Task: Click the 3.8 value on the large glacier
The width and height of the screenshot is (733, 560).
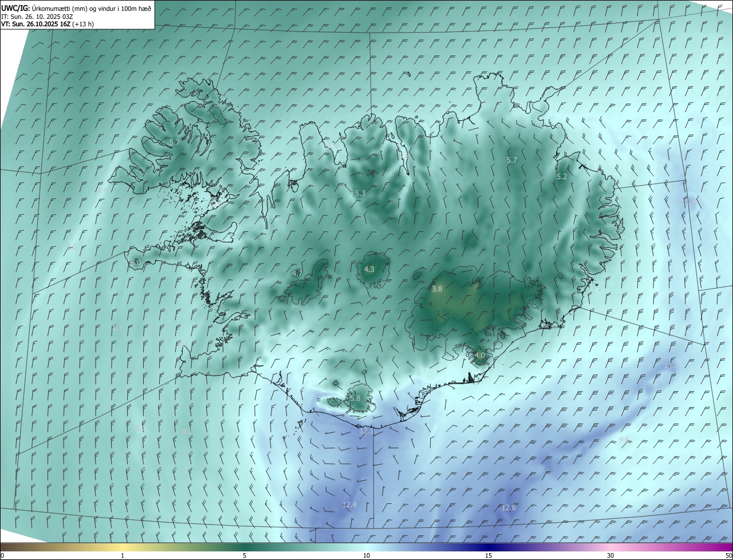Action: coord(437,289)
